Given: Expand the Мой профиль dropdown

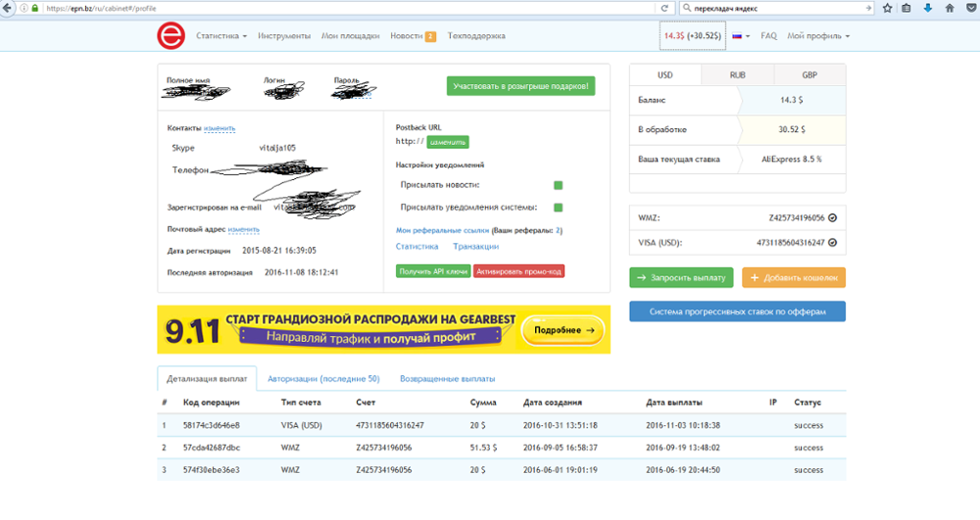Looking at the screenshot, I should coord(818,36).
